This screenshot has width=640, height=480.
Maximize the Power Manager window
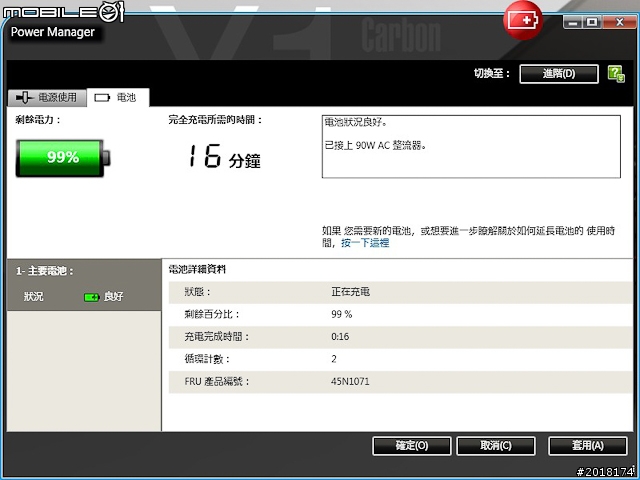pyautogui.click(x=591, y=22)
